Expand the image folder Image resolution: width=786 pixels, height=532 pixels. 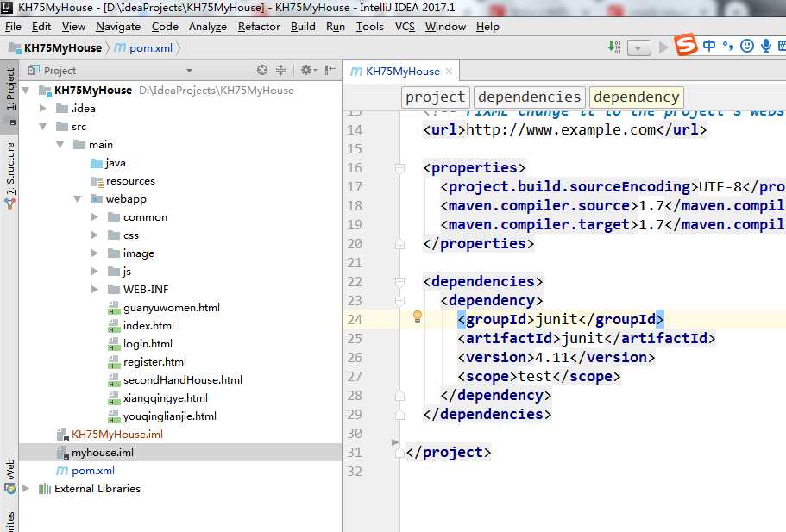coord(94,253)
